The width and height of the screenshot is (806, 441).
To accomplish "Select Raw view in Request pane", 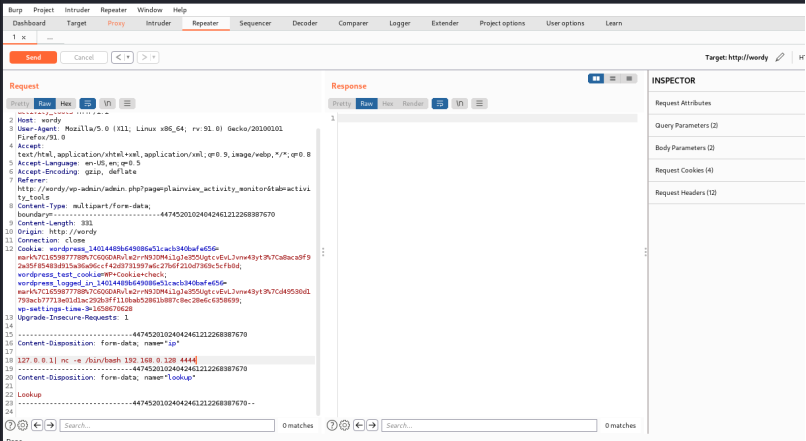I will point(45,103).
